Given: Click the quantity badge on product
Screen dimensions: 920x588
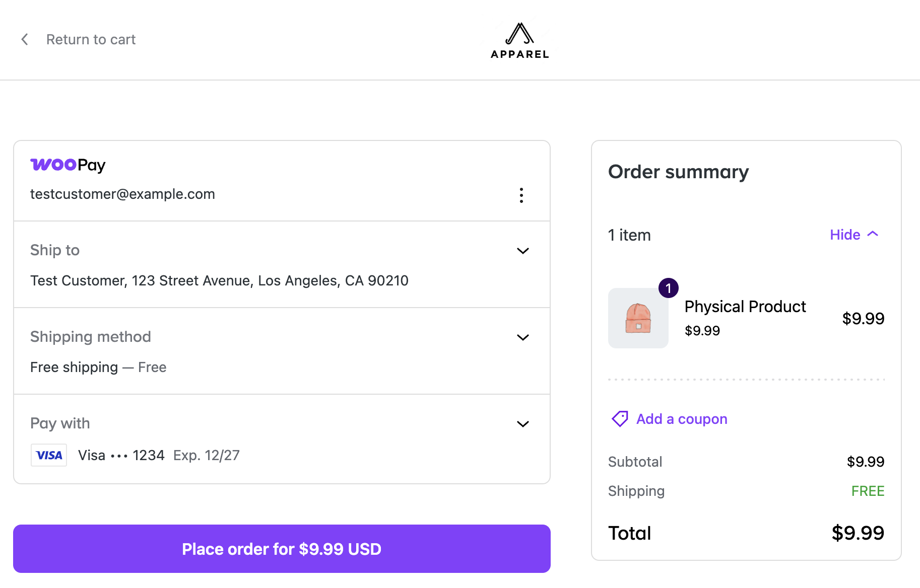Looking at the screenshot, I should (x=669, y=288).
